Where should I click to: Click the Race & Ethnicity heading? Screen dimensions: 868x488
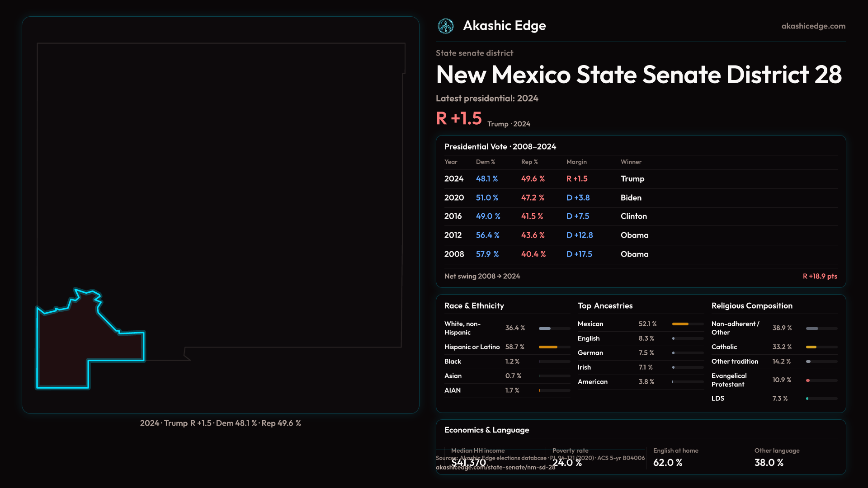click(474, 306)
